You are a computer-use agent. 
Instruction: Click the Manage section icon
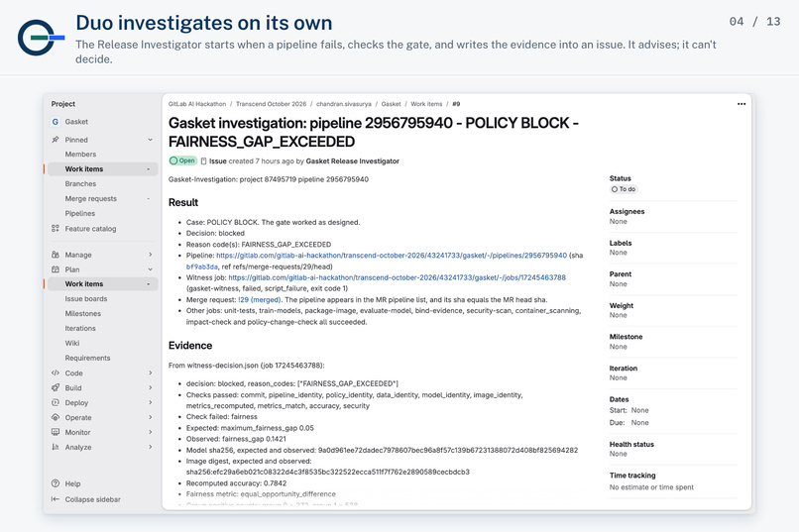[x=56, y=255]
